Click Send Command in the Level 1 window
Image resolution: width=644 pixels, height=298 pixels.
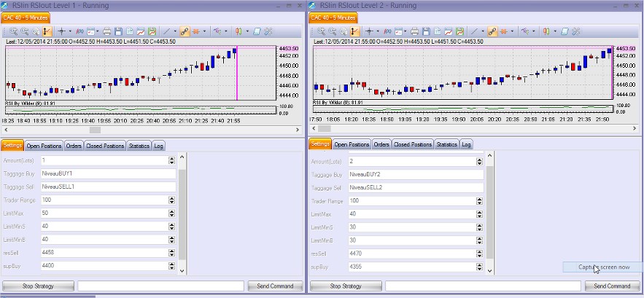275,286
